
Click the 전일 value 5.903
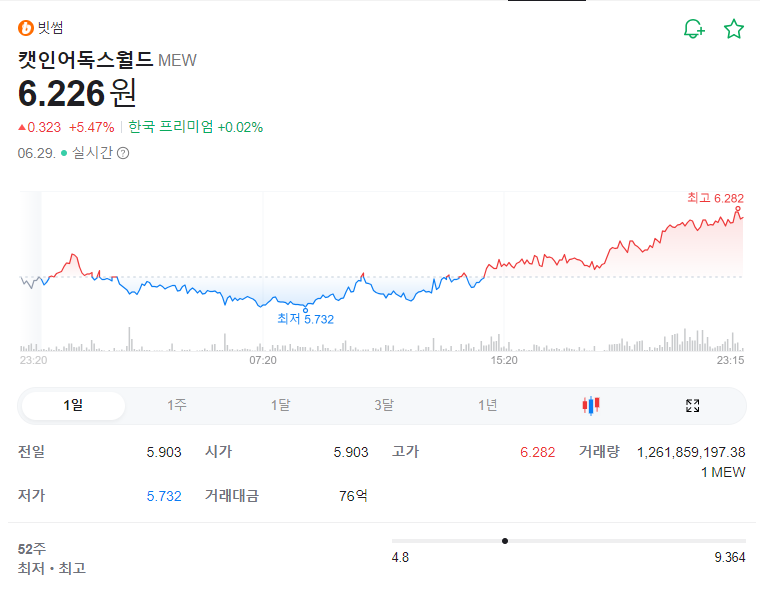(x=164, y=452)
